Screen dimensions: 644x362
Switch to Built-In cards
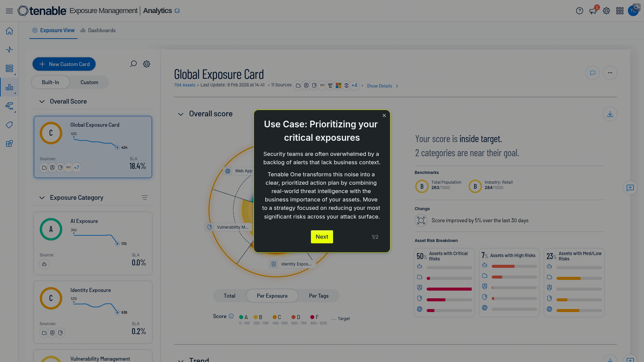[50, 82]
